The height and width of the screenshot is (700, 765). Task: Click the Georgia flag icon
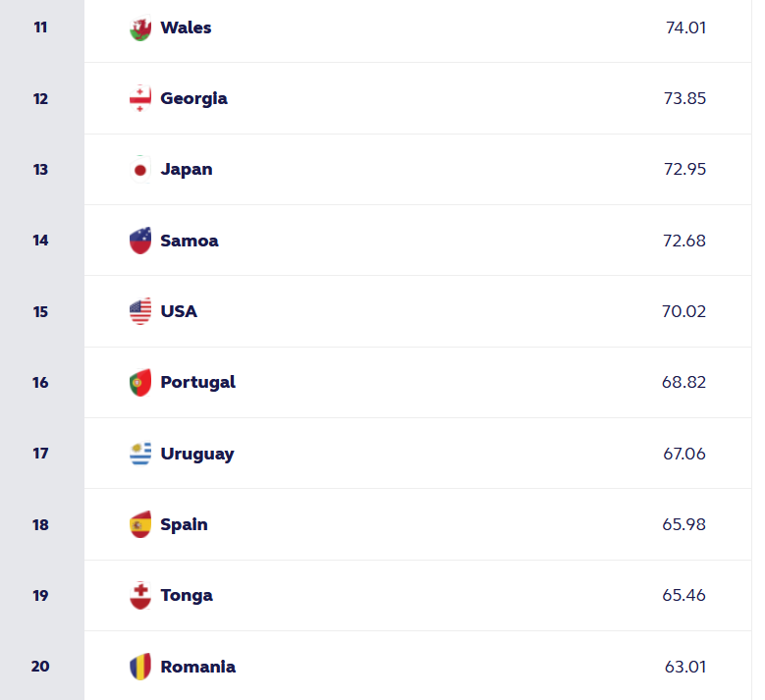(140, 99)
